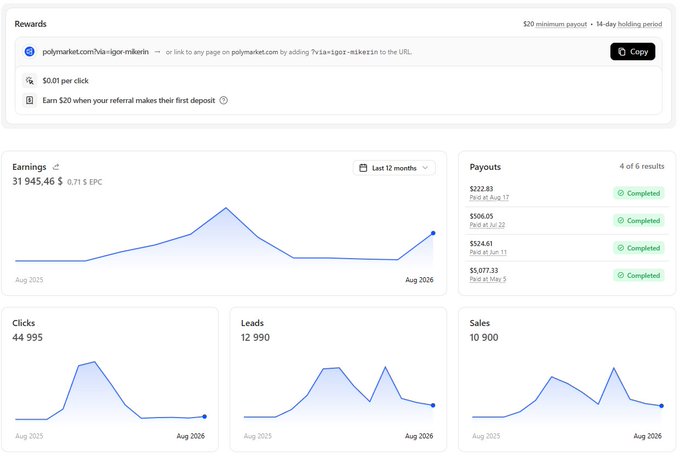The height and width of the screenshot is (457, 680).
Task: Click the check icon in the $222.83 payout's Completed badge
Action: (x=621, y=193)
